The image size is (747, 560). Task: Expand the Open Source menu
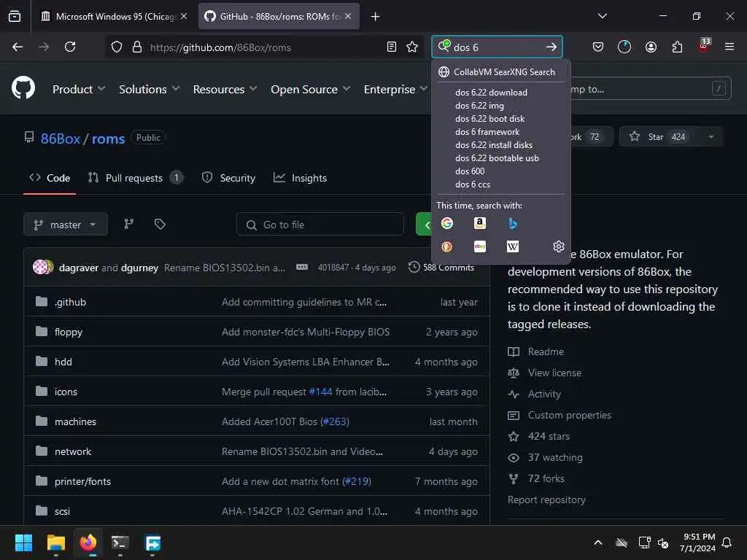point(310,89)
